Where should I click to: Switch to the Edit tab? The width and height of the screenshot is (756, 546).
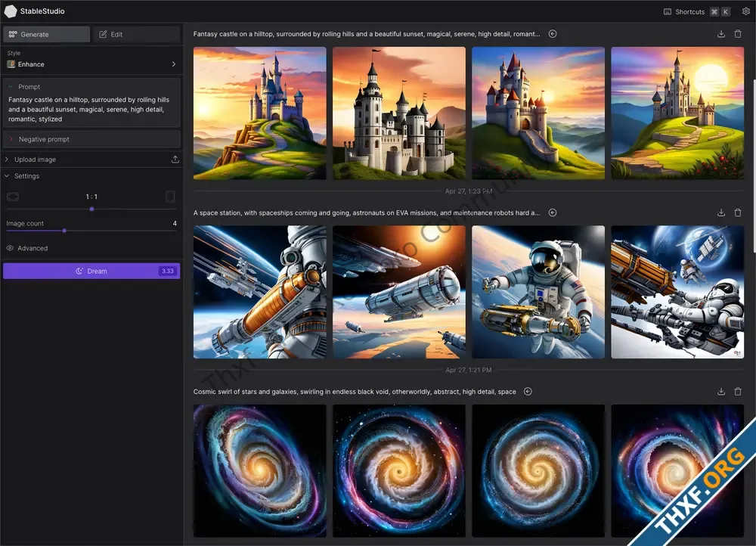[x=136, y=34]
